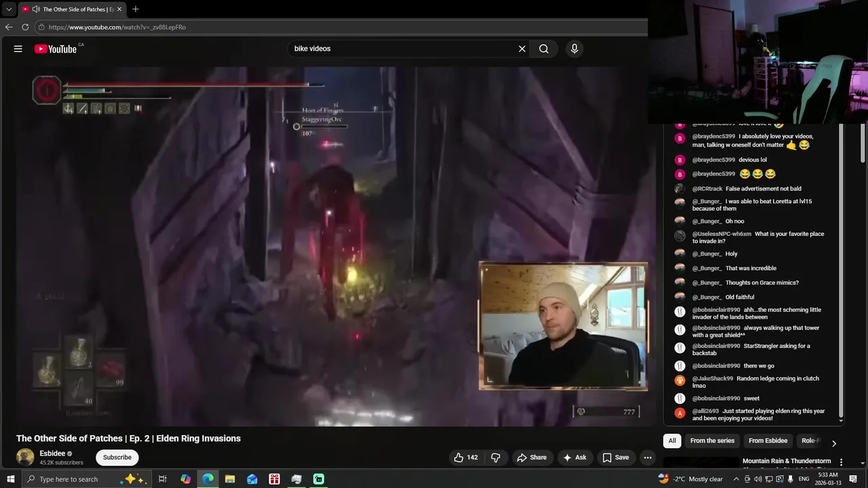Select the partially visible Role-P chip
The width and height of the screenshot is (868, 488).
click(810, 441)
